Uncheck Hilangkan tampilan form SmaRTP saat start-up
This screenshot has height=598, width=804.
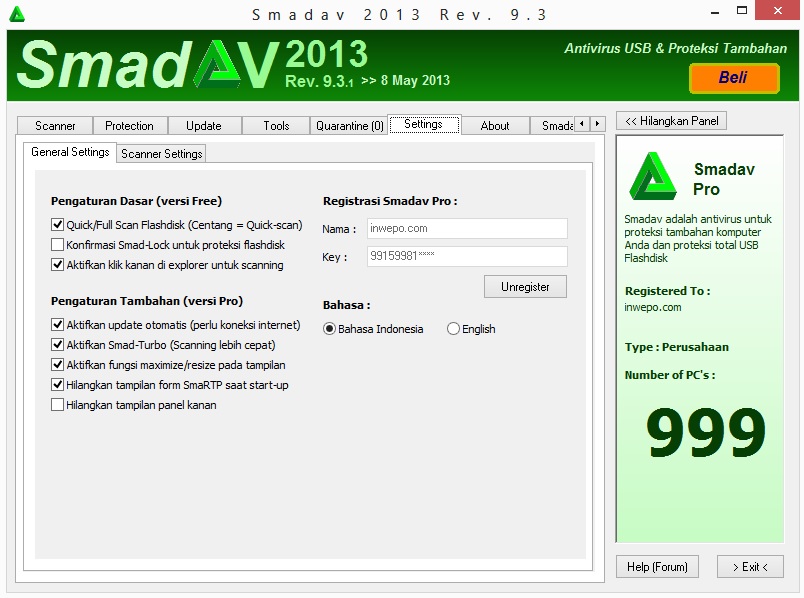(57, 385)
